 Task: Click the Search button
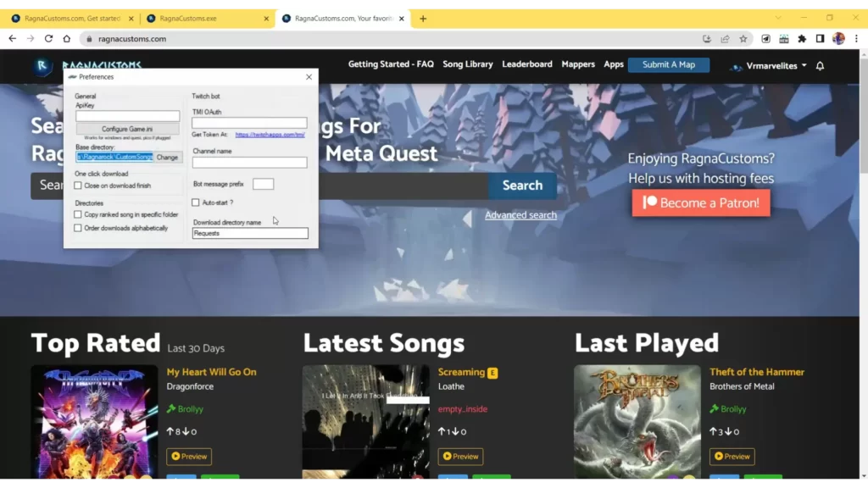pyautogui.click(x=522, y=186)
